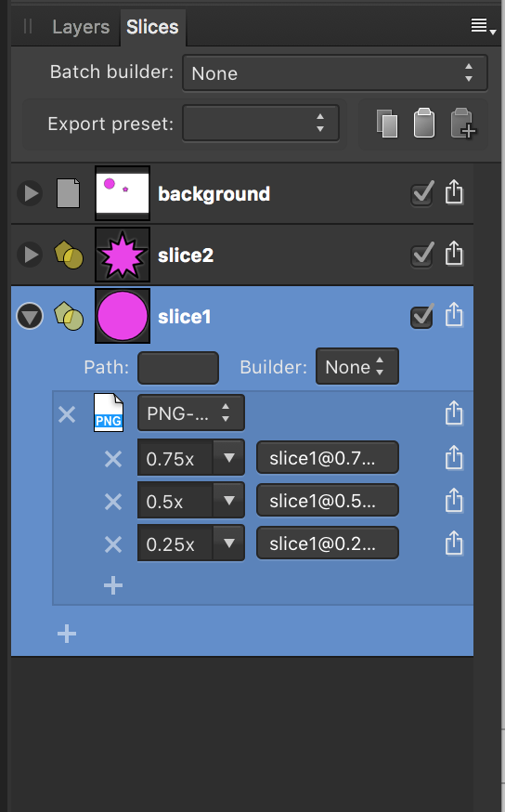
Task: Open the Batch builder dropdown
Action: coord(335,73)
